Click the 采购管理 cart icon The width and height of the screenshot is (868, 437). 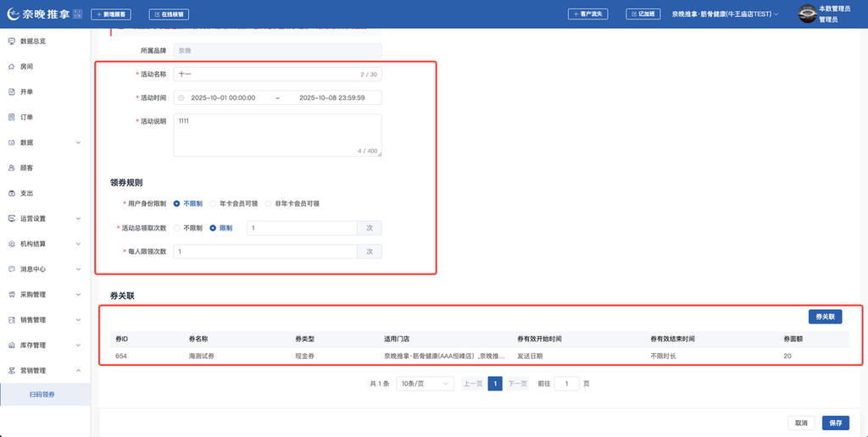click(x=12, y=295)
